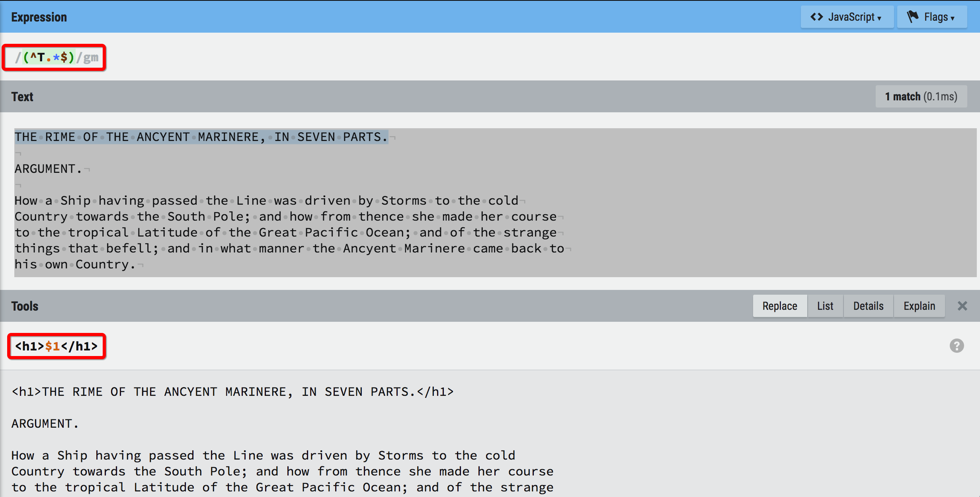980x497 pixels.
Task: Click the 1 match result indicator
Action: (920, 97)
